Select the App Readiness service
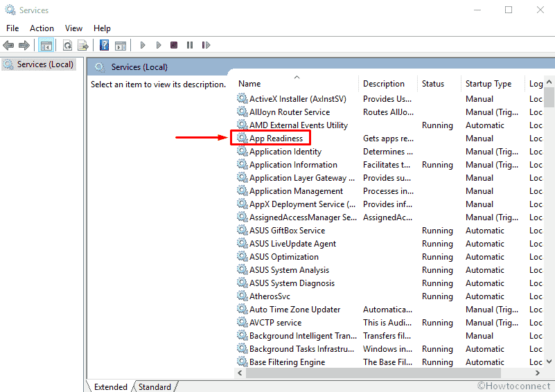This screenshot has width=555, height=392. 276,138
